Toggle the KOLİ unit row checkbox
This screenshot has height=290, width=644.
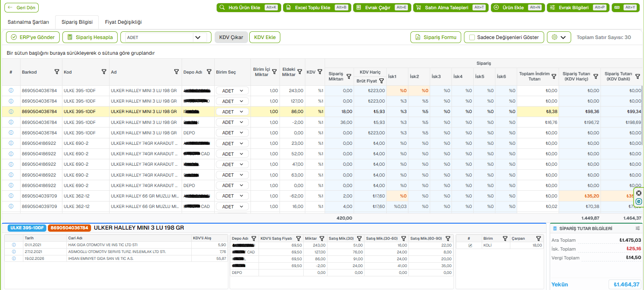470,245
